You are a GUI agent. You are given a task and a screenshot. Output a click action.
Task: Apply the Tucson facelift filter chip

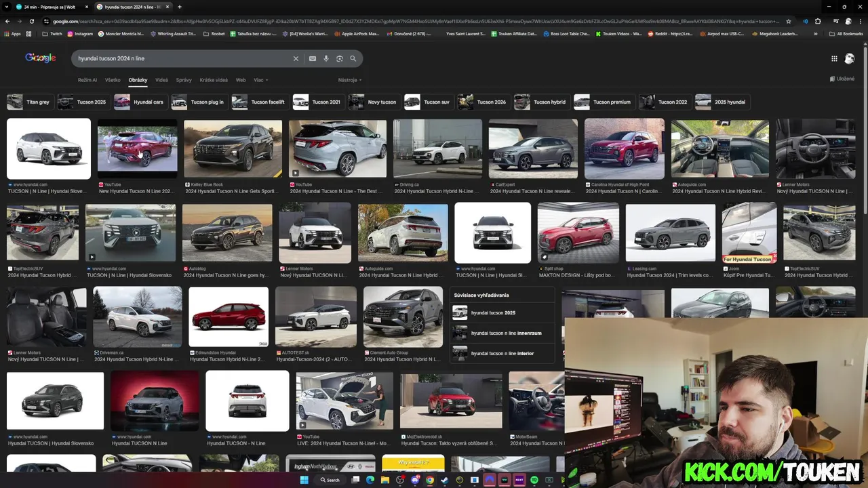click(259, 102)
